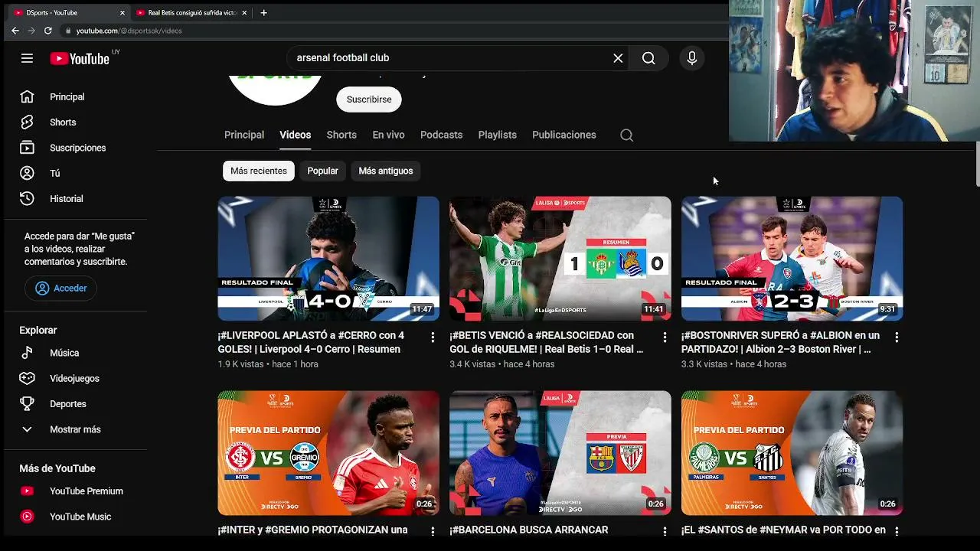Go back with the browser back arrow
980x551 pixels.
pyautogui.click(x=15, y=31)
